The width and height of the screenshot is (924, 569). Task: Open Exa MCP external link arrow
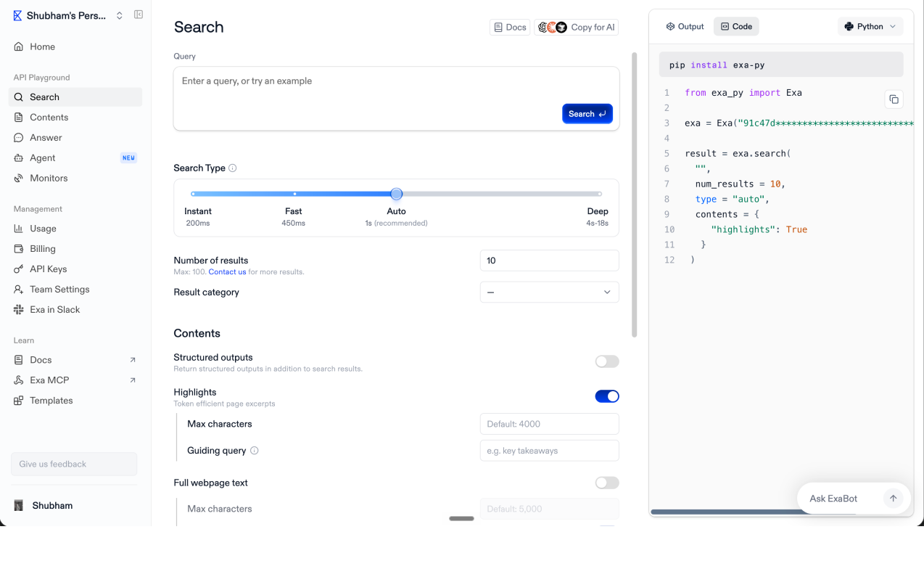(x=133, y=380)
